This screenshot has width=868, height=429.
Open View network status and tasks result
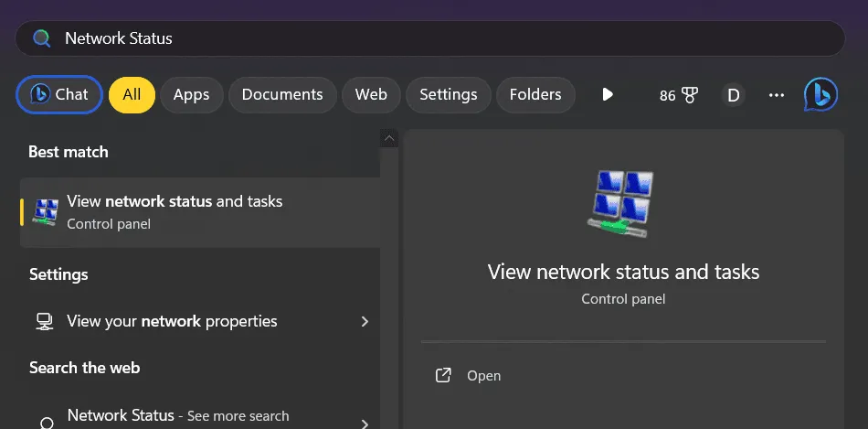click(x=200, y=212)
